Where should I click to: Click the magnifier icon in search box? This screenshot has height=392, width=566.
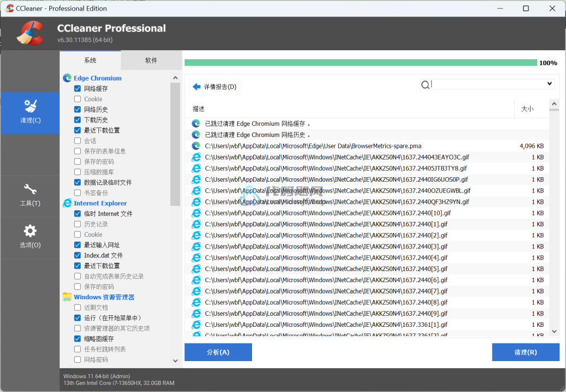[425, 84]
